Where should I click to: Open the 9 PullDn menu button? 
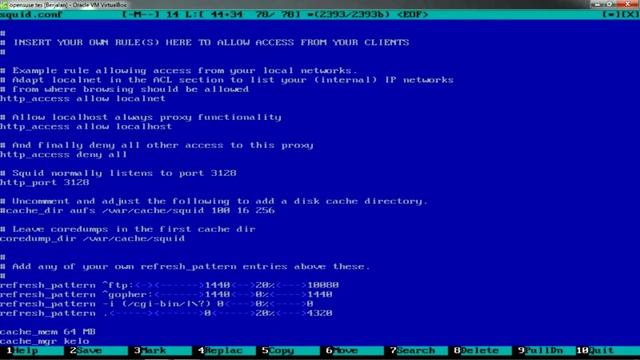tap(547, 350)
